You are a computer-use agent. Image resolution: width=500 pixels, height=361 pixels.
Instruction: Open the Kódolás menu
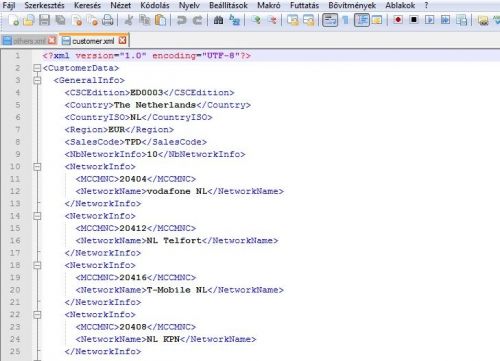point(155,5)
